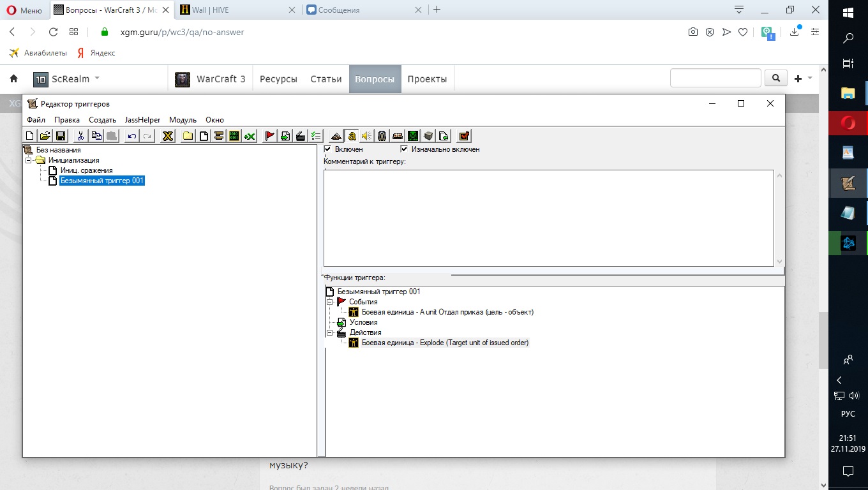
Task: Open the Яндекс bookmark
Action: [x=96, y=53]
